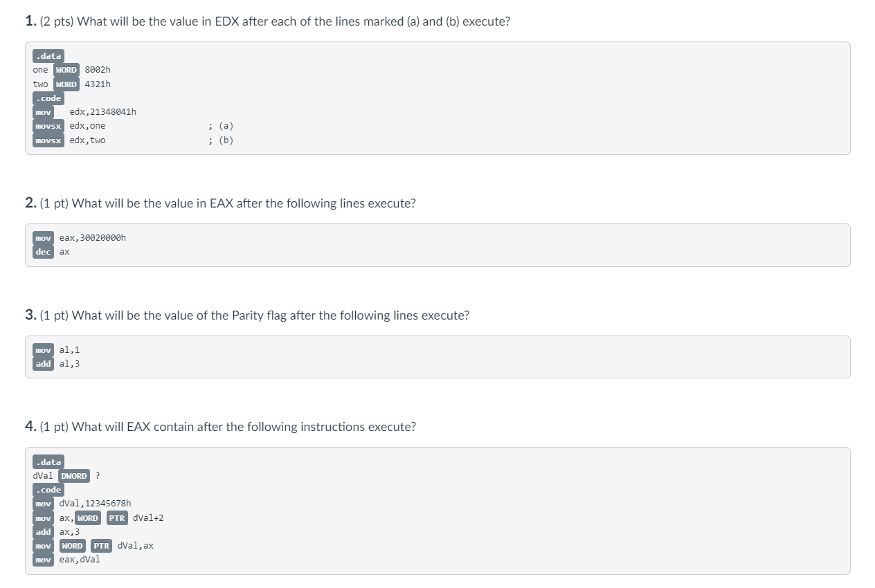
Task: Click the .code tag in question 1
Action: click(48, 98)
